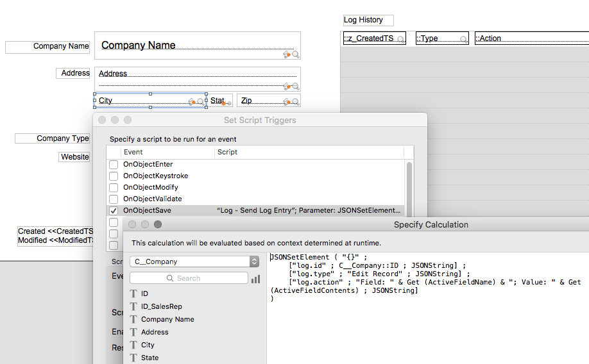Select the State field on layout

point(219,101)
